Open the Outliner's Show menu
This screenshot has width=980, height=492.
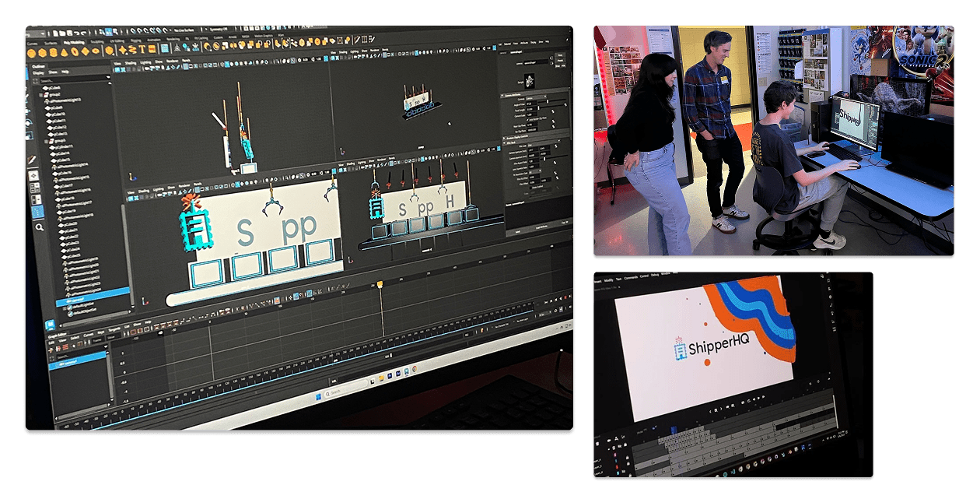(x=53, y=72)
